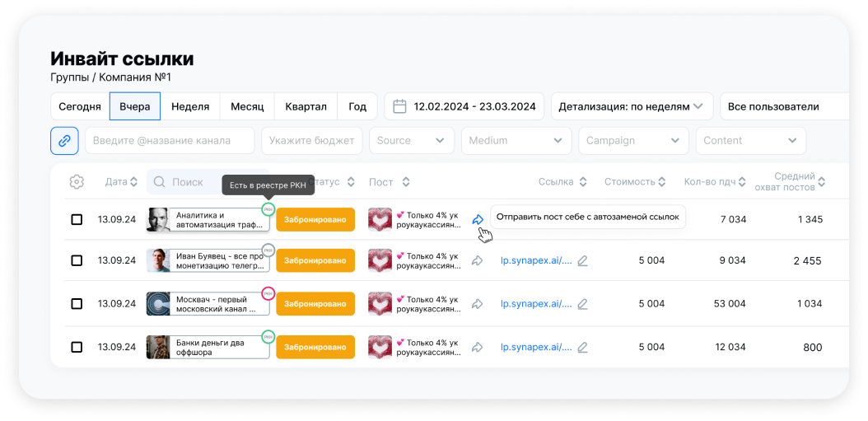Viewport: 868px width, 421px height.
Task: Sort table by Стоимость column
Action: coord(634,182)
